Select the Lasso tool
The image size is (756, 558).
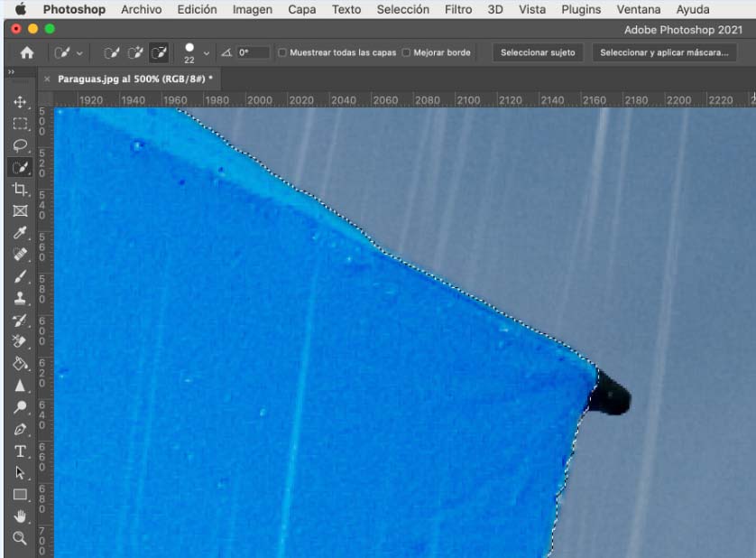point(20,145)
